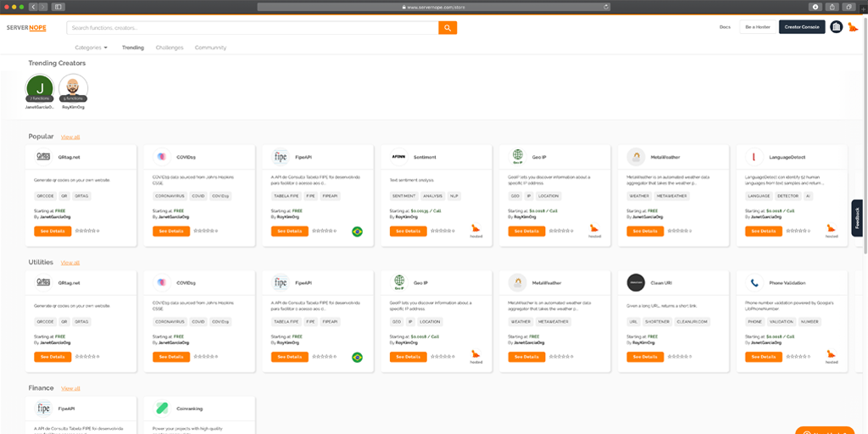868x434 pixels.
Task: Click the Clean URI black circle icon
Action: coord(636,282)
